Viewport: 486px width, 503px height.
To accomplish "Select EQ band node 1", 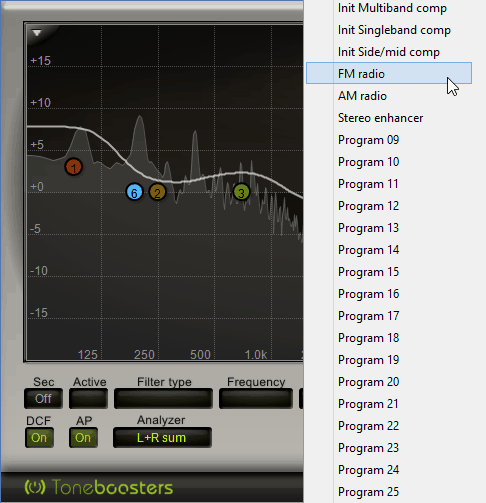I will pyautogui.click(x=74, y=167).
